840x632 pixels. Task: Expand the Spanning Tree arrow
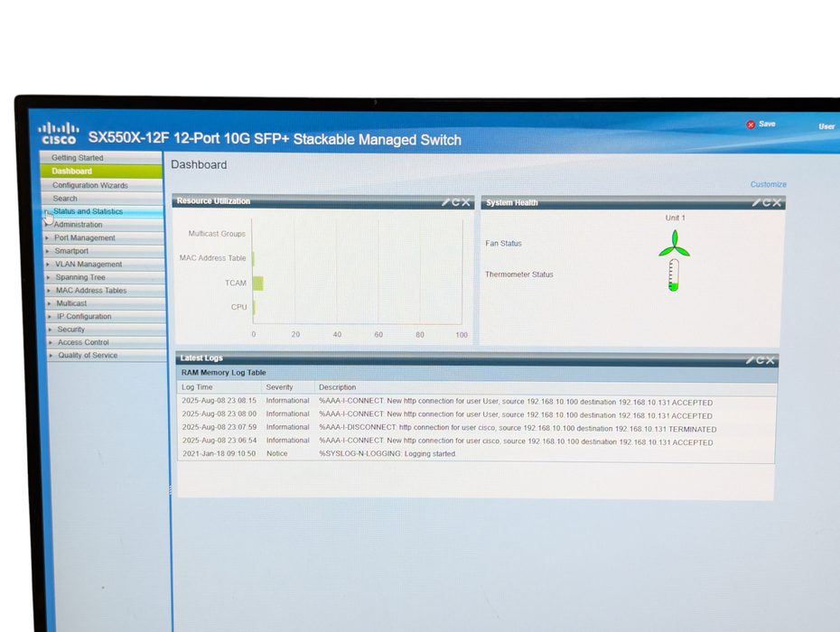tap(49, 277)
